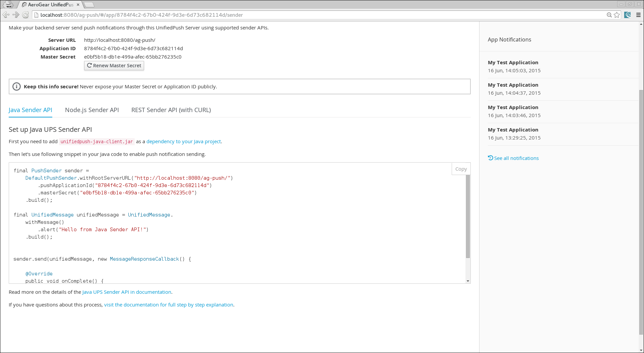Open the dependency to your Java project link

[184, 142]
